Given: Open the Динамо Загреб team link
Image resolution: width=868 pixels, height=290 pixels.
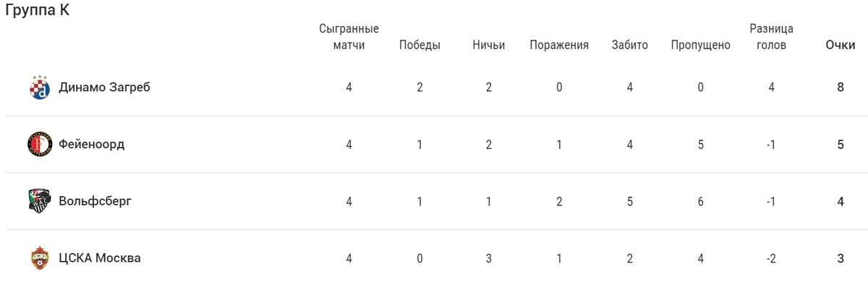Looking at the screenshot, I should point(104,88).
